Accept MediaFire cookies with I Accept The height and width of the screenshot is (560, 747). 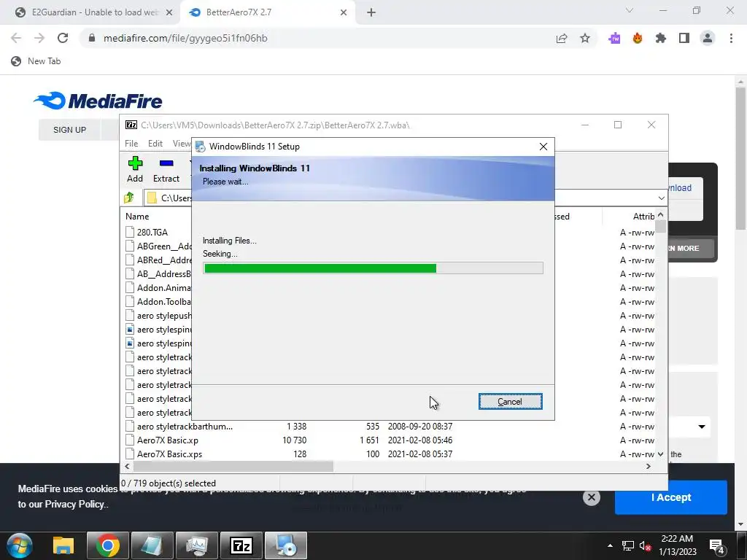[671, 497]
